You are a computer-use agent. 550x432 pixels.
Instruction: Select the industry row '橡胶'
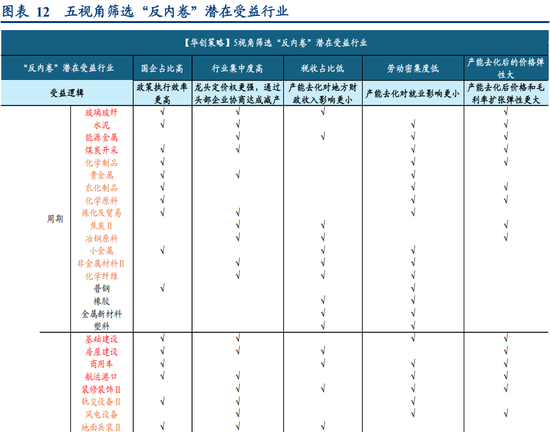click(x=101, y=301)
